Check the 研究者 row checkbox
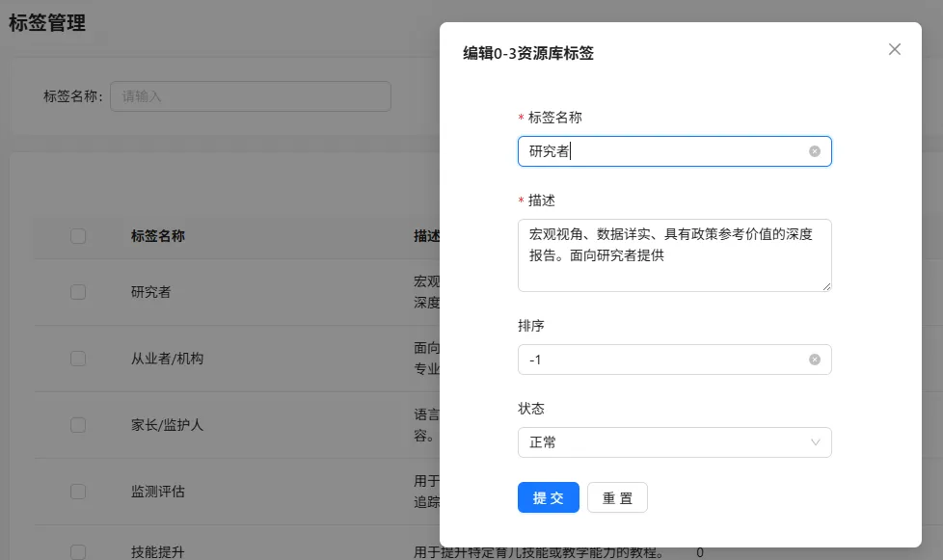 click(78, 292)
